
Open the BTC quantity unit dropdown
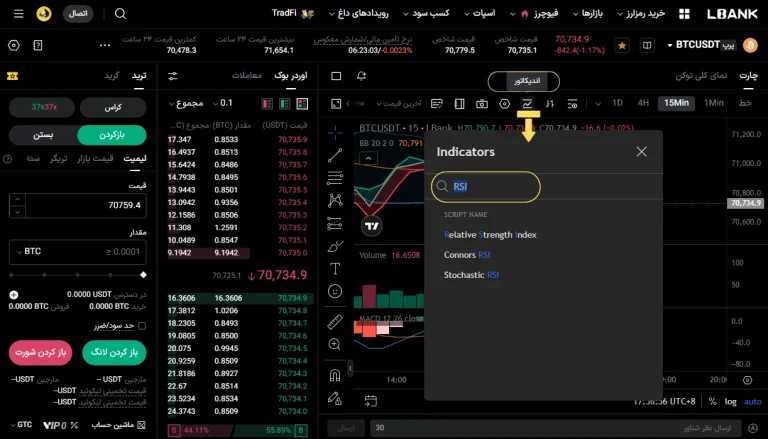28,251
